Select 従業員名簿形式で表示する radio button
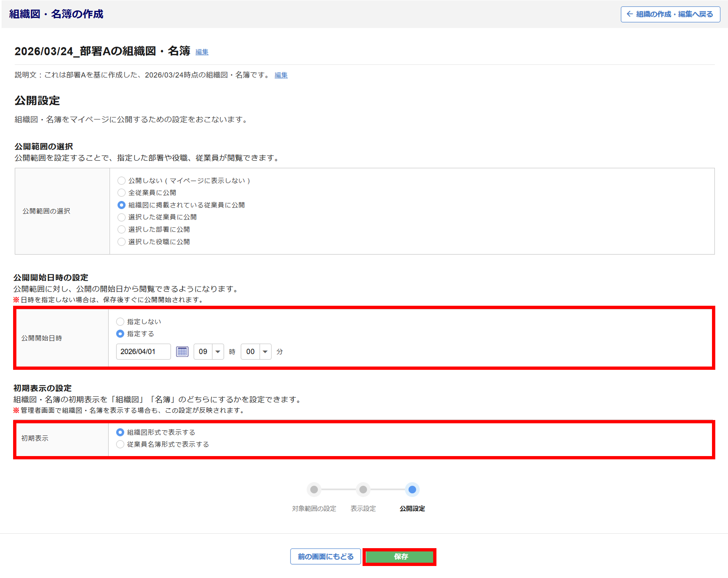This screenshot has width=728, height=578. click(120, 444)
